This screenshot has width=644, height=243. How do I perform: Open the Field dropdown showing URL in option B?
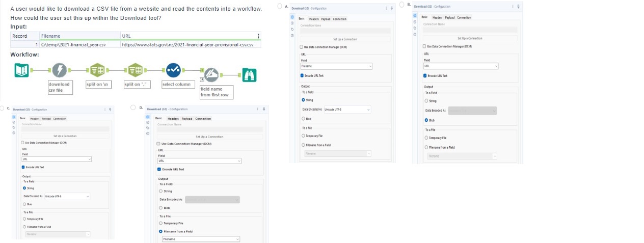tap(461, 66)
